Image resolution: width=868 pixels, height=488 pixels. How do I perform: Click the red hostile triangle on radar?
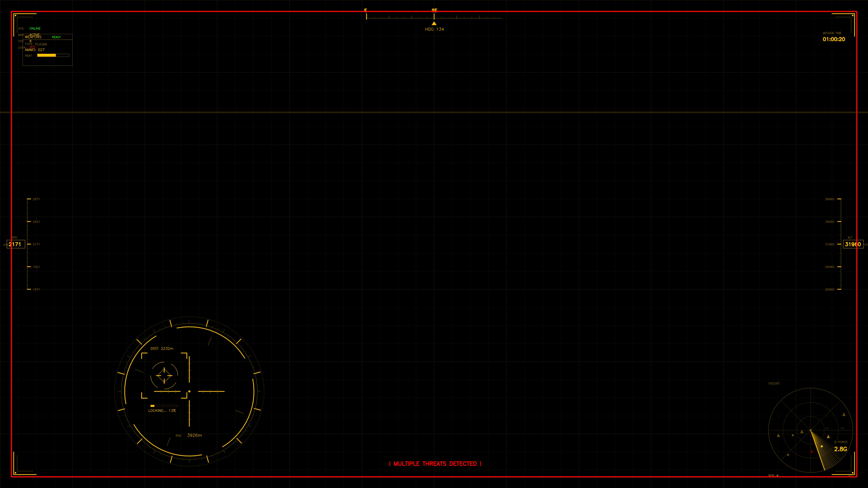(812, 451)
